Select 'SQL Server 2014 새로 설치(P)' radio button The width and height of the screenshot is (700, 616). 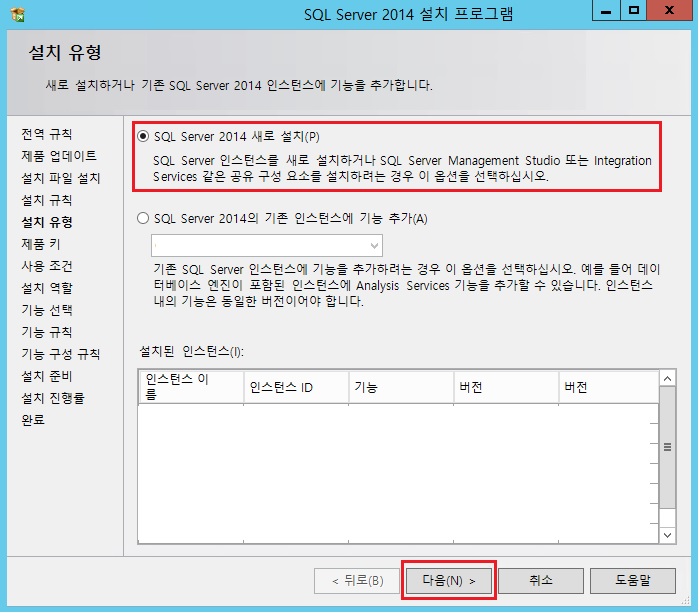click(x=143, y=136)
